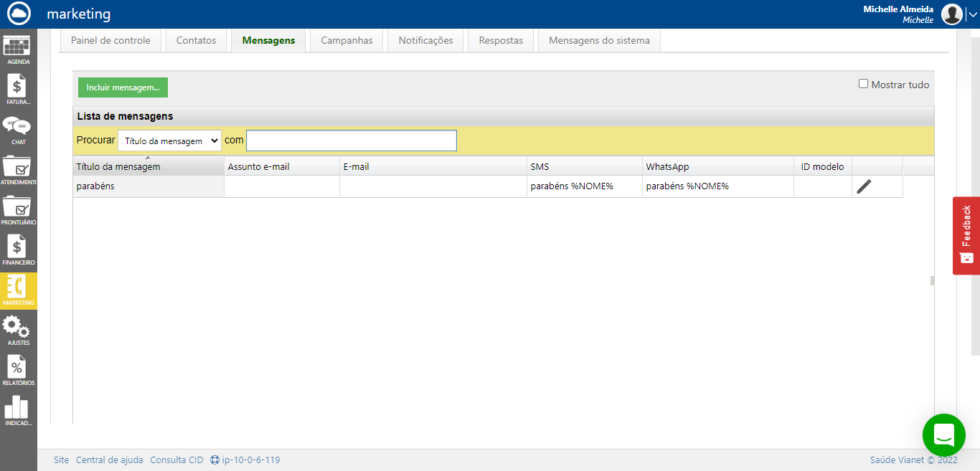
Task: Select the Marketing sidebar icon
Action: click(x=18, y=291)
